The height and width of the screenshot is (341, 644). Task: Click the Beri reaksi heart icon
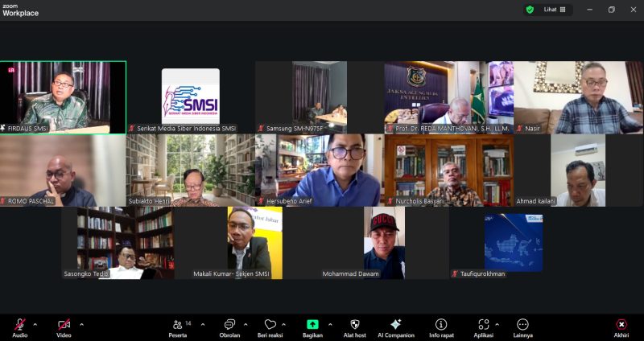pos(270,325)
